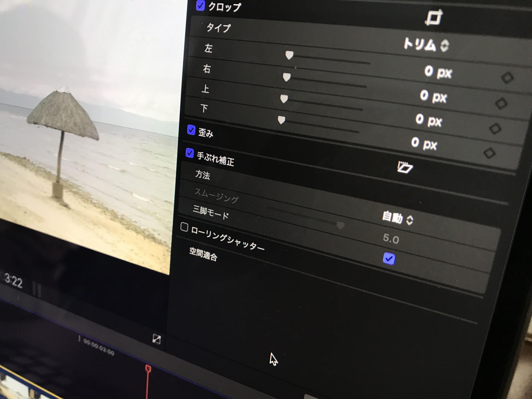
Task: Click the Crop onscreen controls icon
Action: [x=434, y=18]
